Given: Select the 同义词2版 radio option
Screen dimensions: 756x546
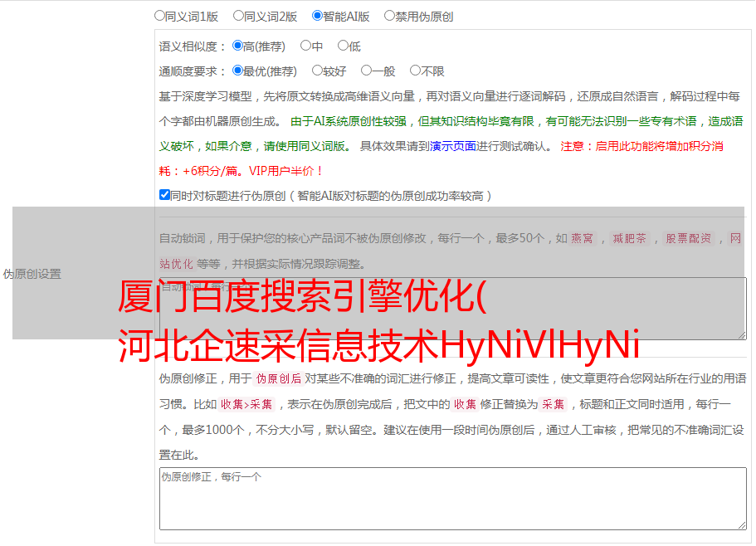Looking at the screenshot, I should (238, 16).
